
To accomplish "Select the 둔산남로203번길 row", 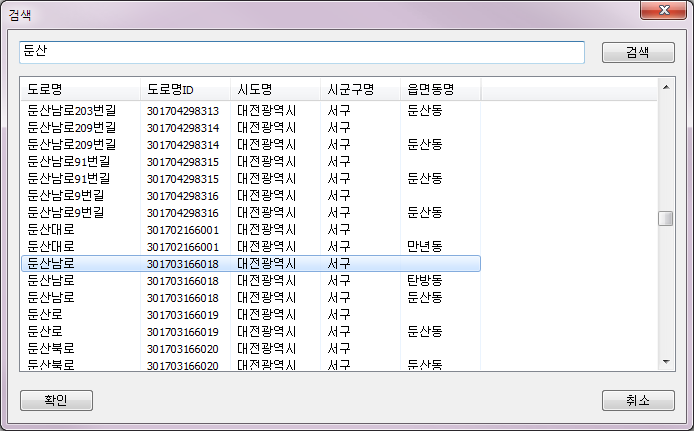I will click(x=250, y=110).
